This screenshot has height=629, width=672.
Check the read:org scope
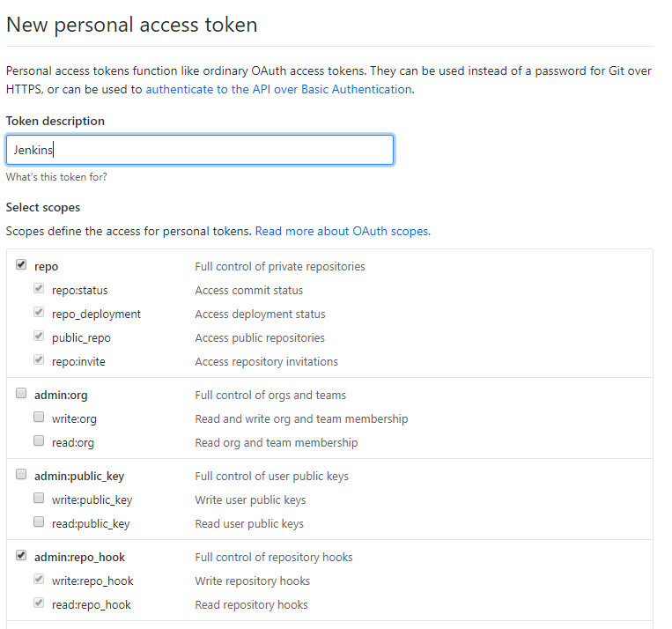tap(39, 441)
